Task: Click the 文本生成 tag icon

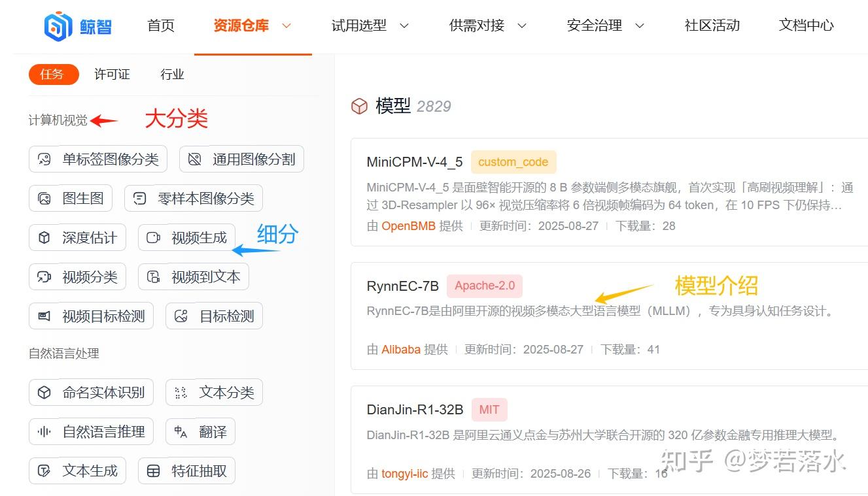Action: tap(44, 471)
